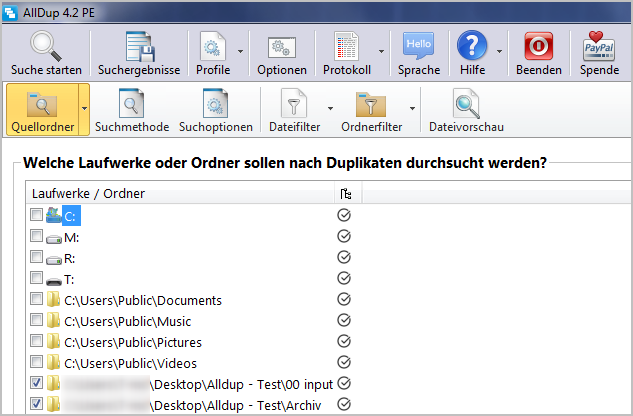
Task: Toggle subfolder icon for C: drive
Action: [x=344, y=215]
